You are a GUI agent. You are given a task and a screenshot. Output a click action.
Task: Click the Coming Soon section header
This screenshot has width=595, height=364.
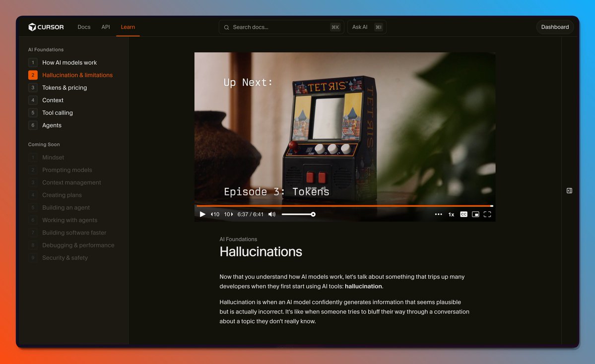point(44,144)
